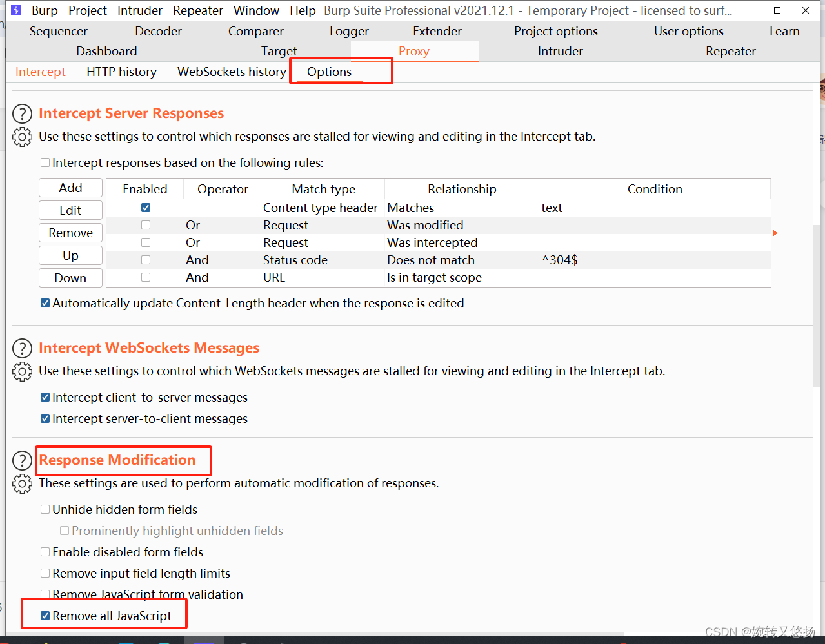The image size is (825, 644).
Task: Sort rules by the Enabled column header
Action: coord(145,189)
